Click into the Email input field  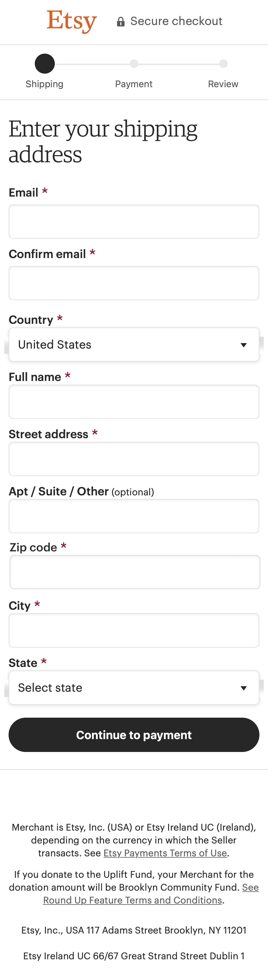click(x=134, y=221)
